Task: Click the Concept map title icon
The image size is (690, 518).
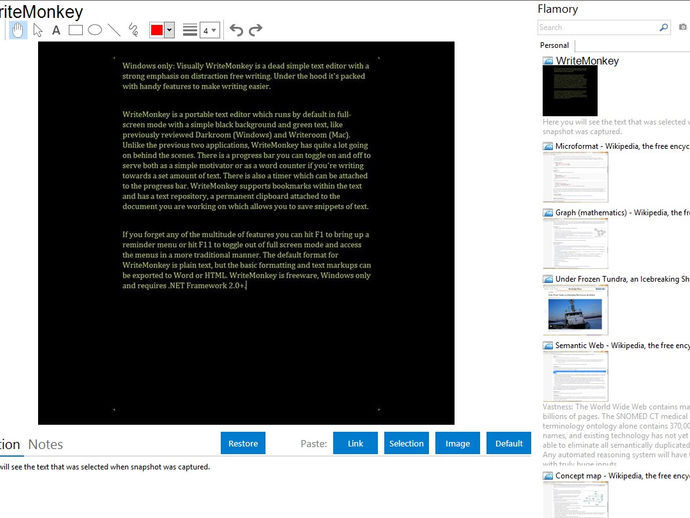Action: point(548,476)
